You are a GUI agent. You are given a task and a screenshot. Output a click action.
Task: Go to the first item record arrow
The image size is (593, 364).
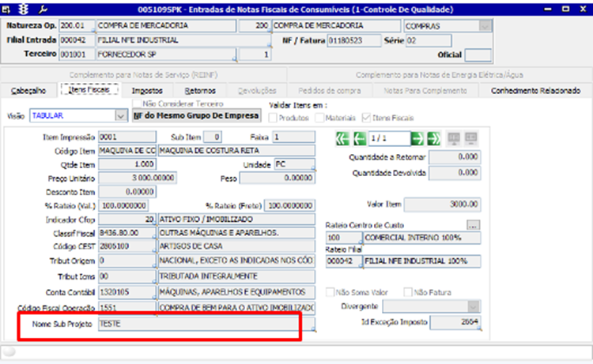(x=342, y=138)
